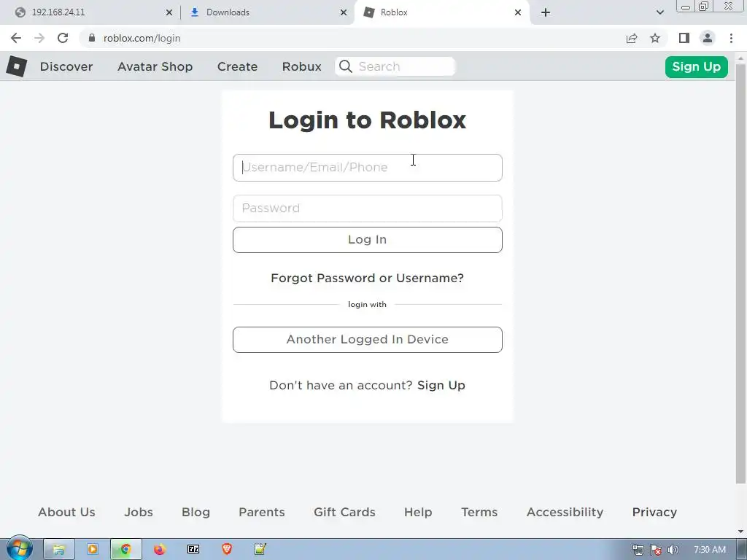Viewport: 747px width, 560px height.
Task: Bookmark this page with the star icon
Action: point(655,38)
